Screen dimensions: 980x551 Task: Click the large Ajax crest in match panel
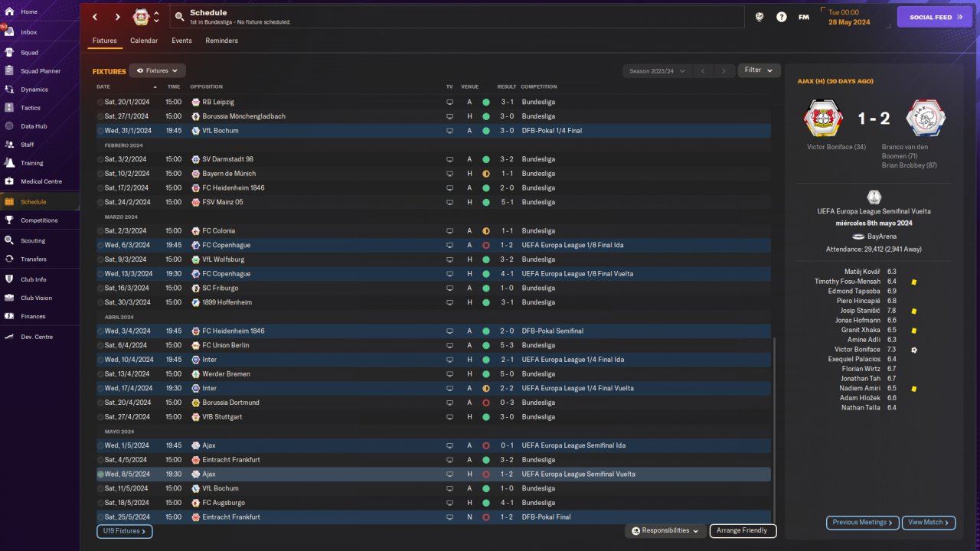pos(926,118)
